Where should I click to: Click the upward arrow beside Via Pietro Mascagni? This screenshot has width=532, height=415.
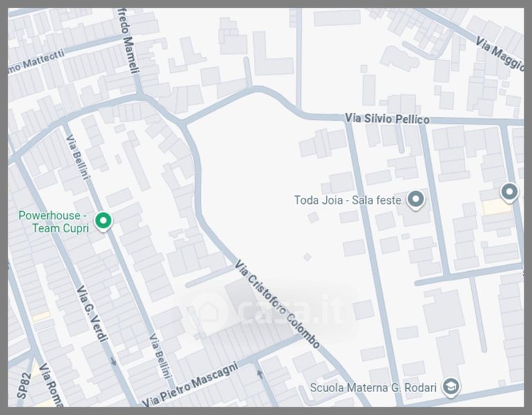(261, 374)
